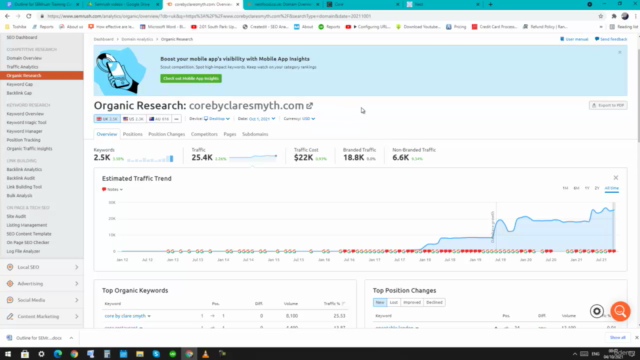Select the AU database button
Viewport: 640px width, 360px height.
pos(159,119)
